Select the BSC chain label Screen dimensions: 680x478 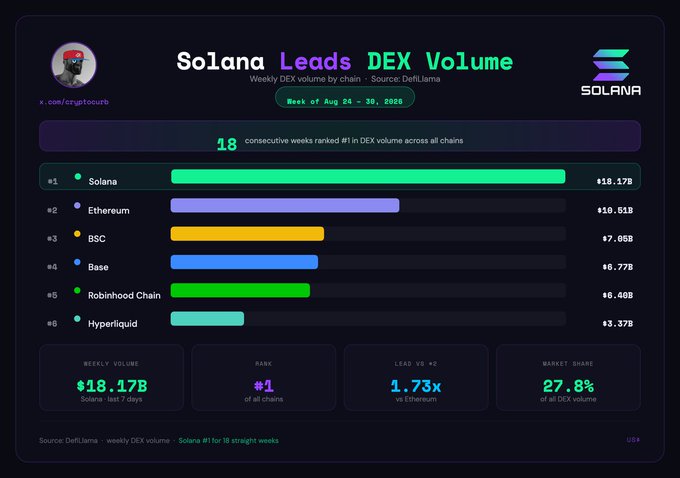point(97,239)
